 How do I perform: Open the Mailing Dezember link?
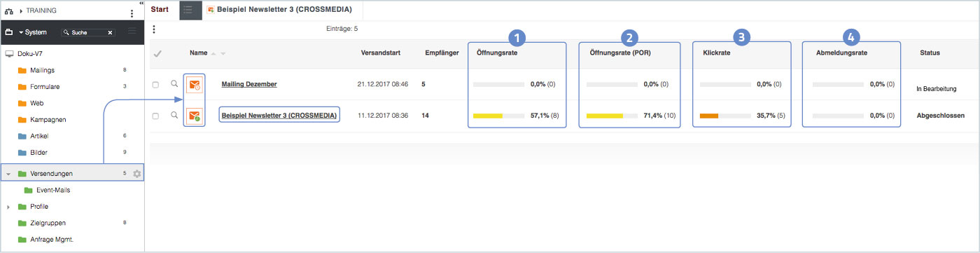249,84
